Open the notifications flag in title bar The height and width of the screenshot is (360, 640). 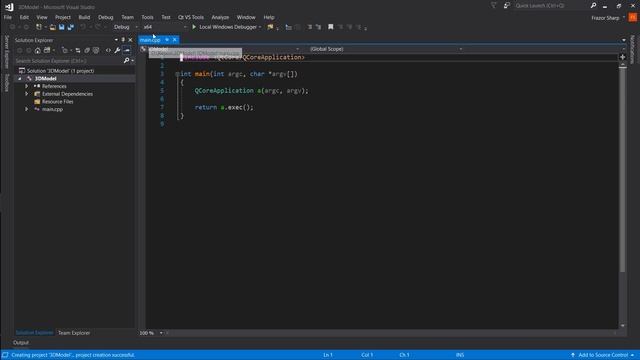[493, 6]
